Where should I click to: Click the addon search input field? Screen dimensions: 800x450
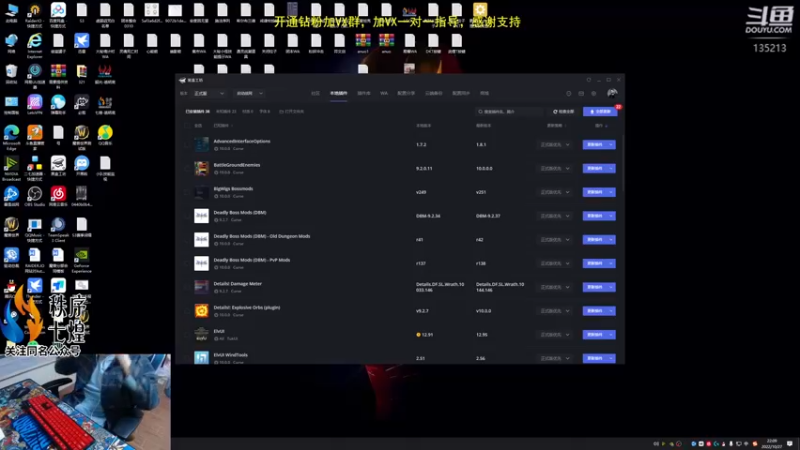tap(510, 111)
